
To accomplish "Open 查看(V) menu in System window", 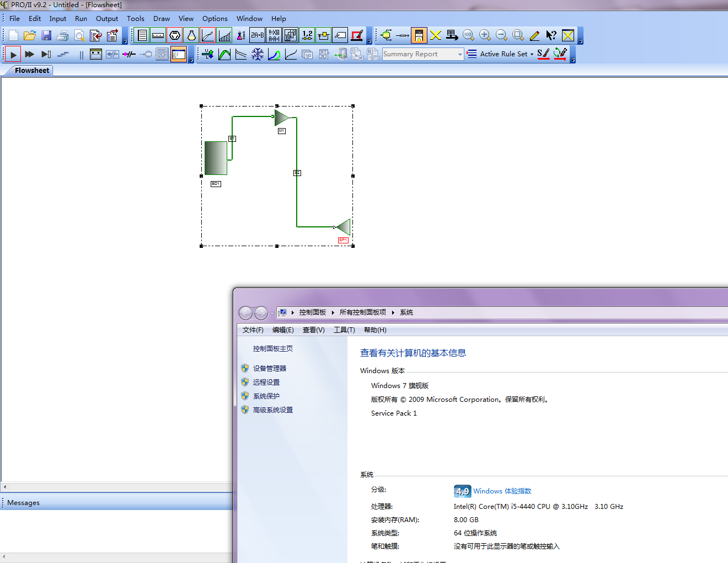I will click(x=314, y=330).
